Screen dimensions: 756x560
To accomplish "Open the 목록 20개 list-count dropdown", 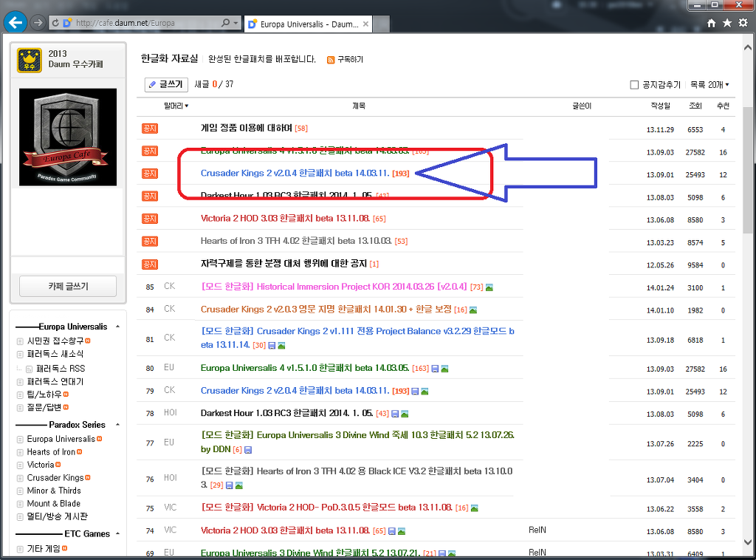I will (x=709, y=85).
